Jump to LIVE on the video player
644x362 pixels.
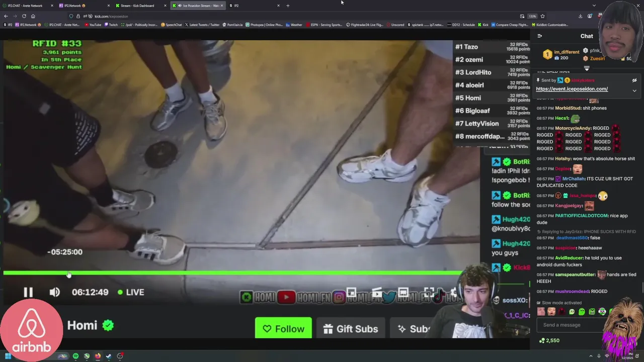tap(131, 292)
